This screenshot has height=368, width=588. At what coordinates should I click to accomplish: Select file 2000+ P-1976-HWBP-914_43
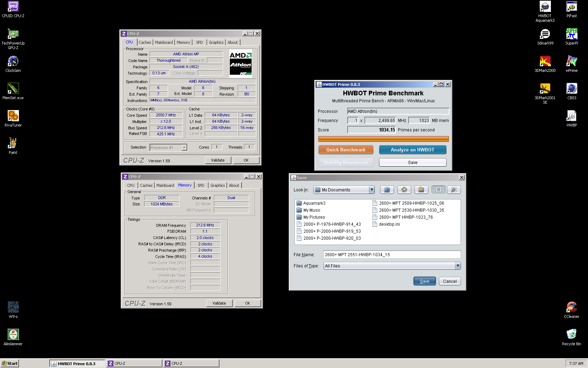[x=329, y=224]
